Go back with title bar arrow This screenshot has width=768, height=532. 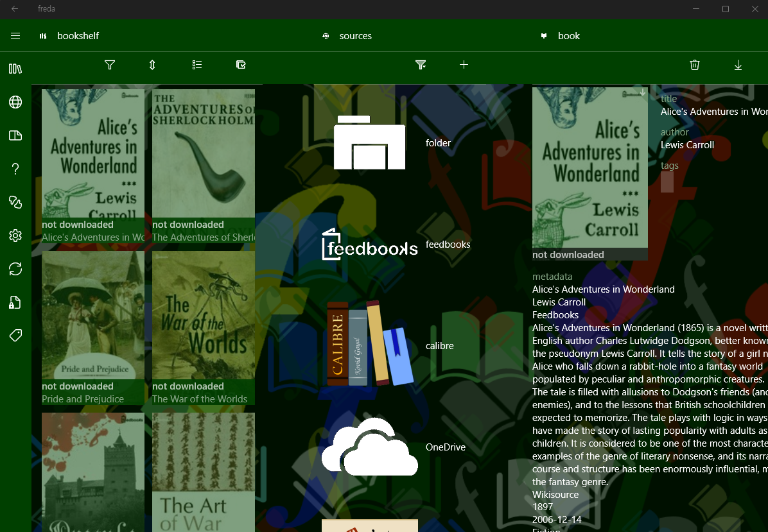coord(15,9)
